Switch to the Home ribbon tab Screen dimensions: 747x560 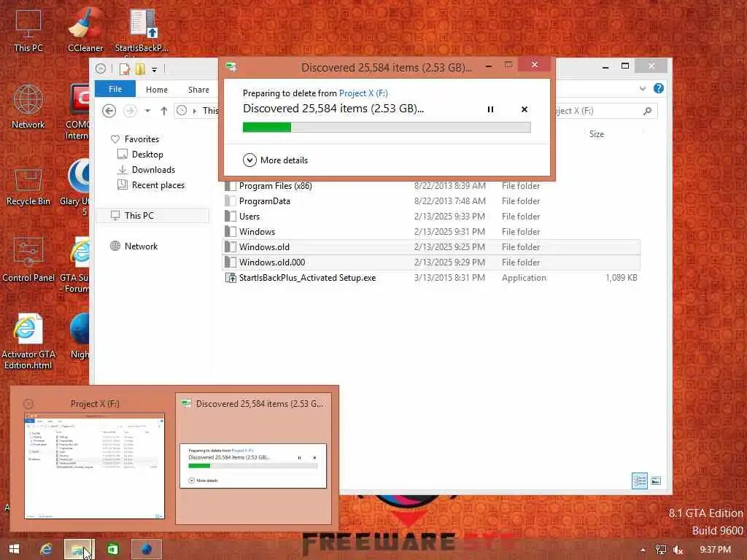(157, 90)
